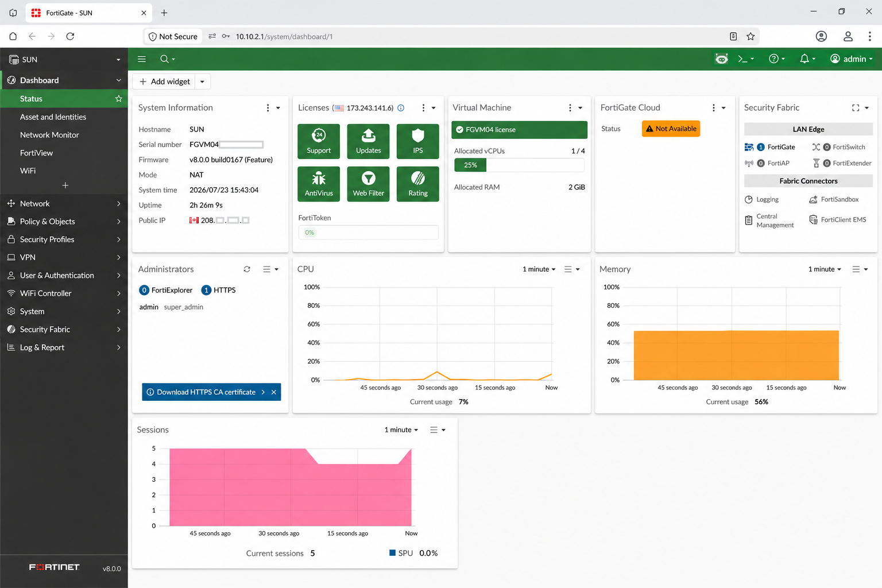Viewport: 882px width, 588px height.
Task: Click the Web Filter license tile
Action: click(x=369, y=184)
